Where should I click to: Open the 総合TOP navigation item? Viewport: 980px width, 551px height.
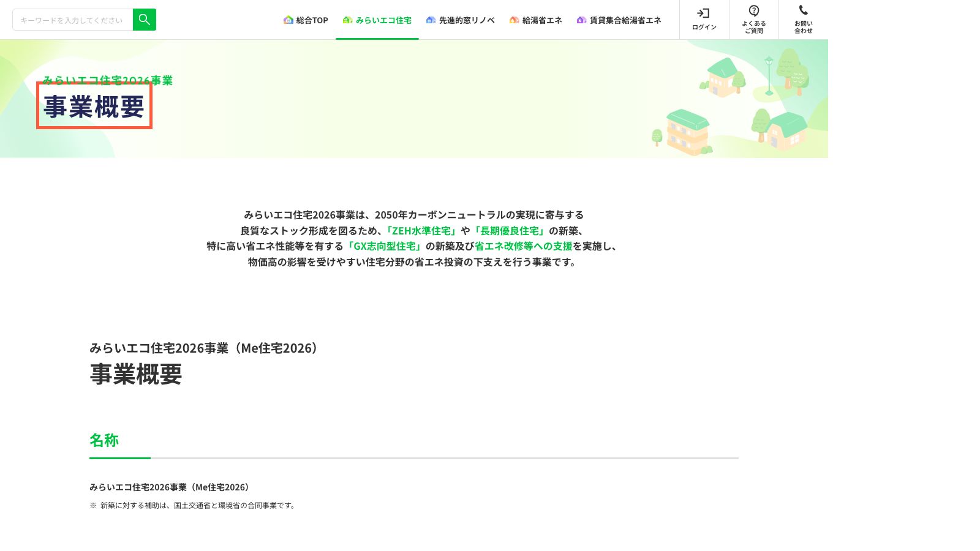pos(306,20)
